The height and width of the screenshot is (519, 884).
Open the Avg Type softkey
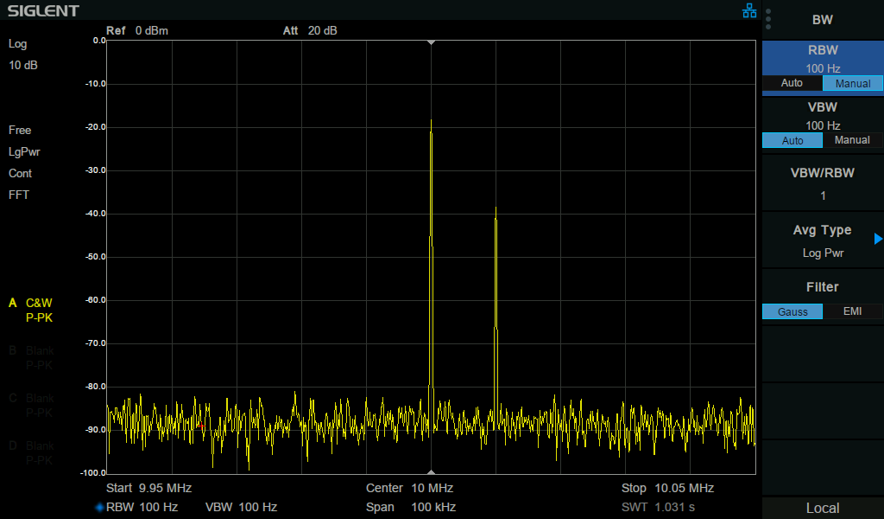[823, 241]
